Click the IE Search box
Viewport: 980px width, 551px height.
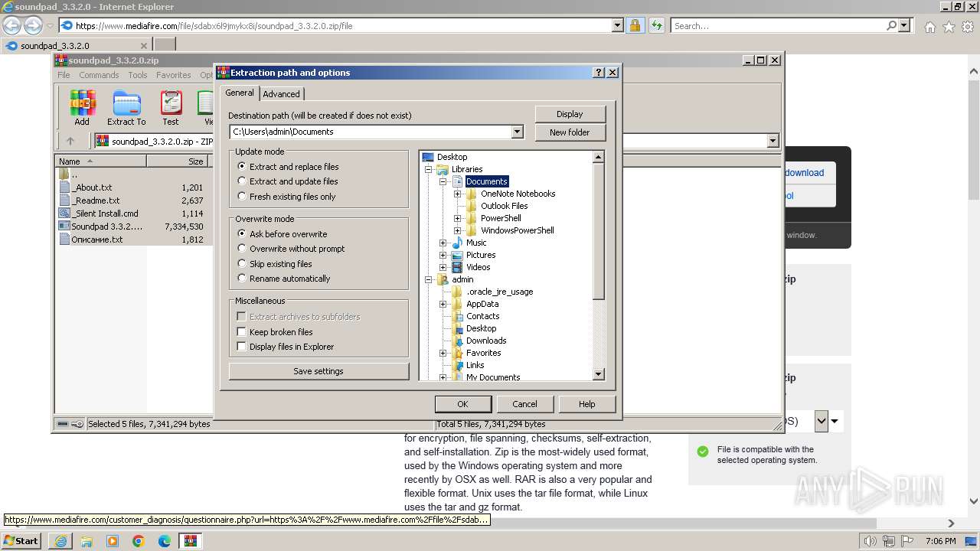tap(779, 25)
